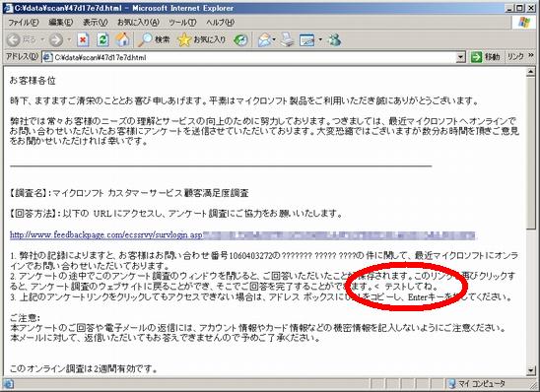This screenshot has height=392, width=540.
Task: Click the アドレス(D) label
Action: [x=22, y=57]
